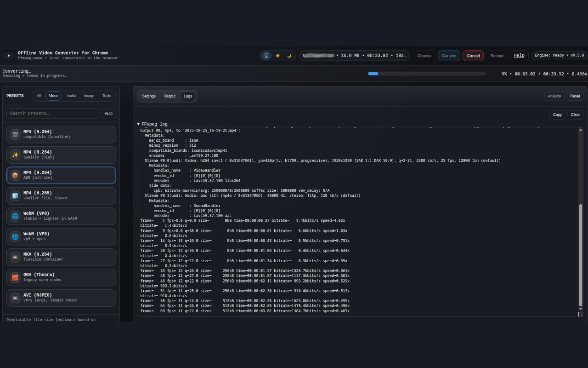This screenshot has width=588, height=368.
Task: Click the WebM VP8 globe icon
Action: click(15, 216)
